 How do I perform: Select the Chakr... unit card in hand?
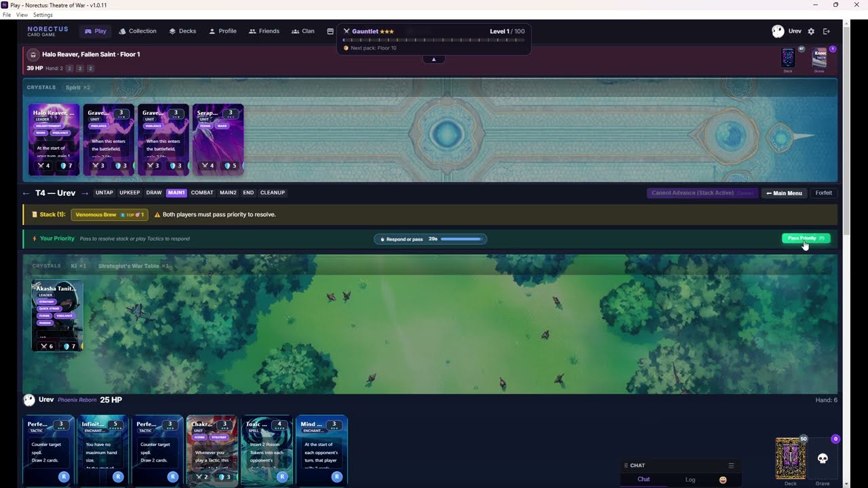(212, 450)
